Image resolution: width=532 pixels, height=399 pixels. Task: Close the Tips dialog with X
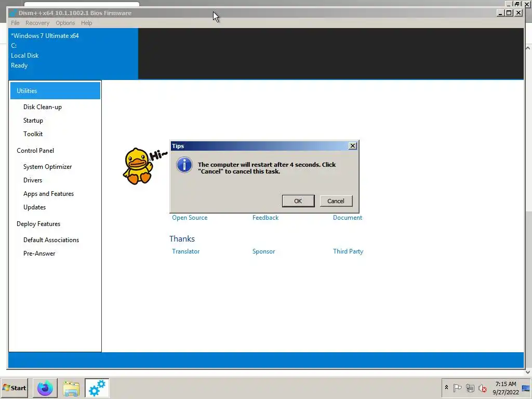(353, 145)
